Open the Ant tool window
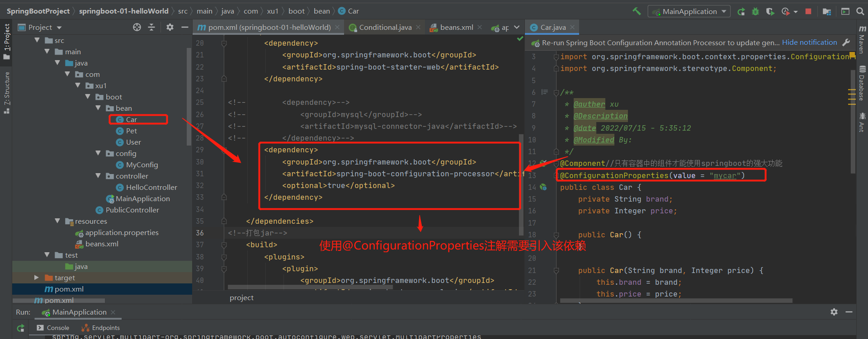 [862, 122]
